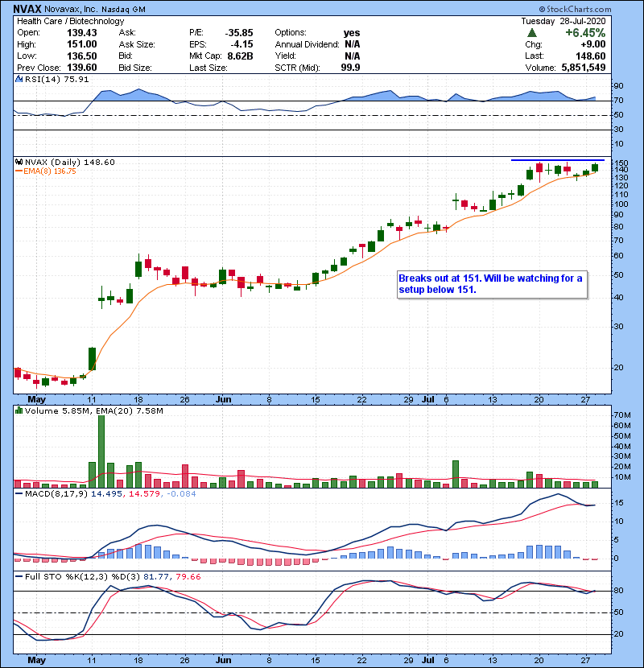
Task: Click the Low value 136.50
Action: pyautogui.click(x=82, y=56)
